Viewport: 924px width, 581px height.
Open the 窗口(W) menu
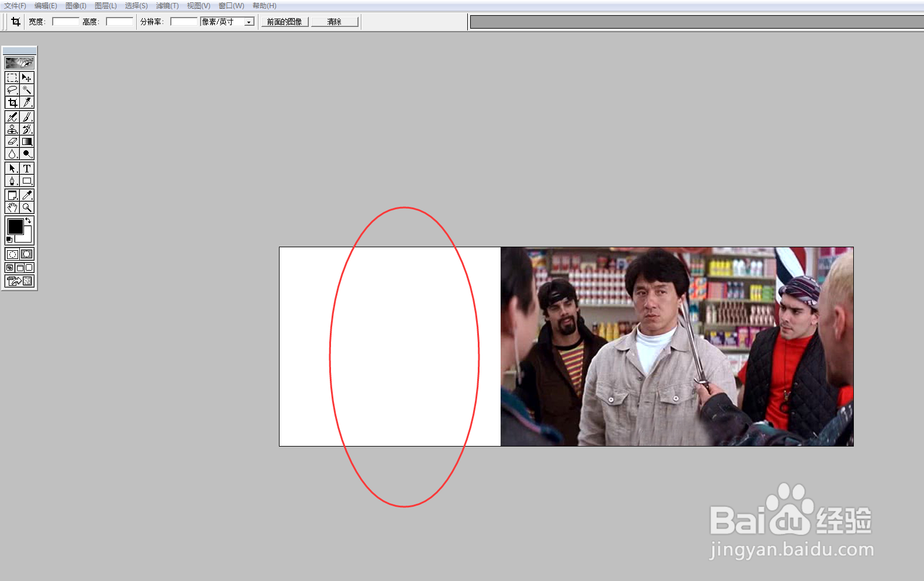click(x=232, y=6)
